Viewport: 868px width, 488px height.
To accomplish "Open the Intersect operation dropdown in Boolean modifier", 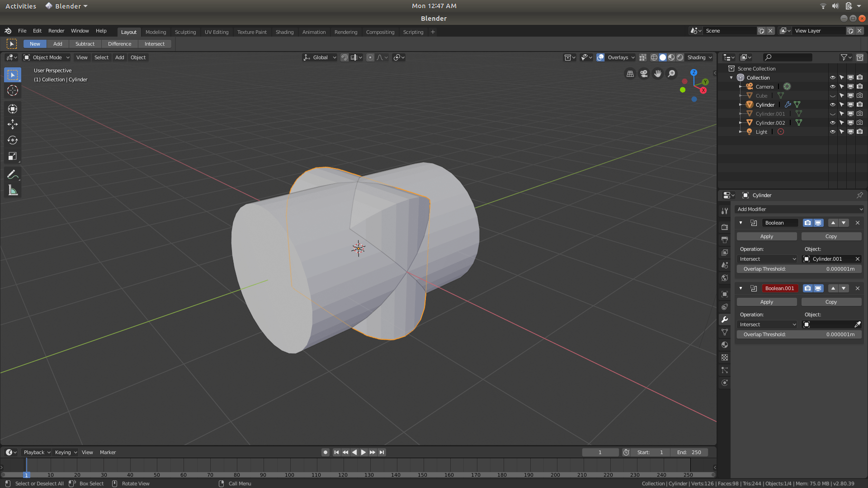I will 767,259.
